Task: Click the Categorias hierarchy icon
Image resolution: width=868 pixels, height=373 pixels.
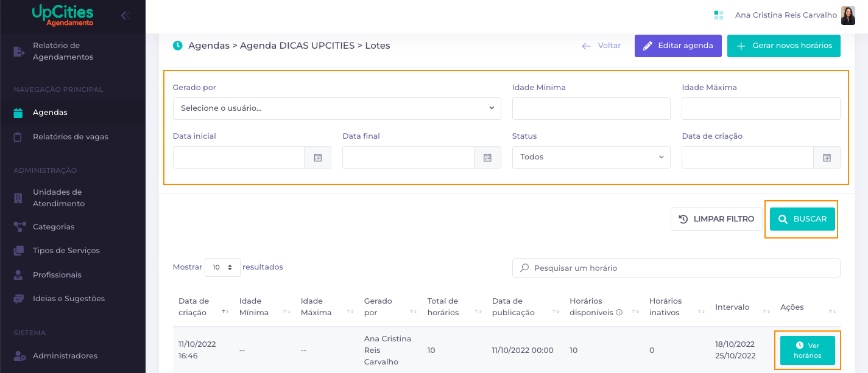Action: coord(19,227)
